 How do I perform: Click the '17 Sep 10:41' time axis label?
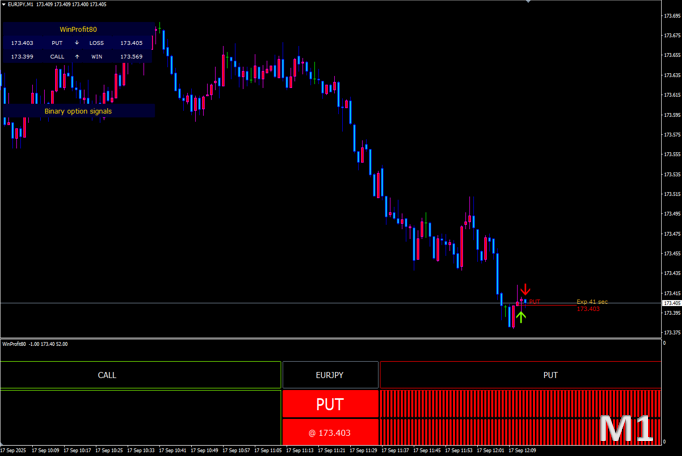pos(173,450)
